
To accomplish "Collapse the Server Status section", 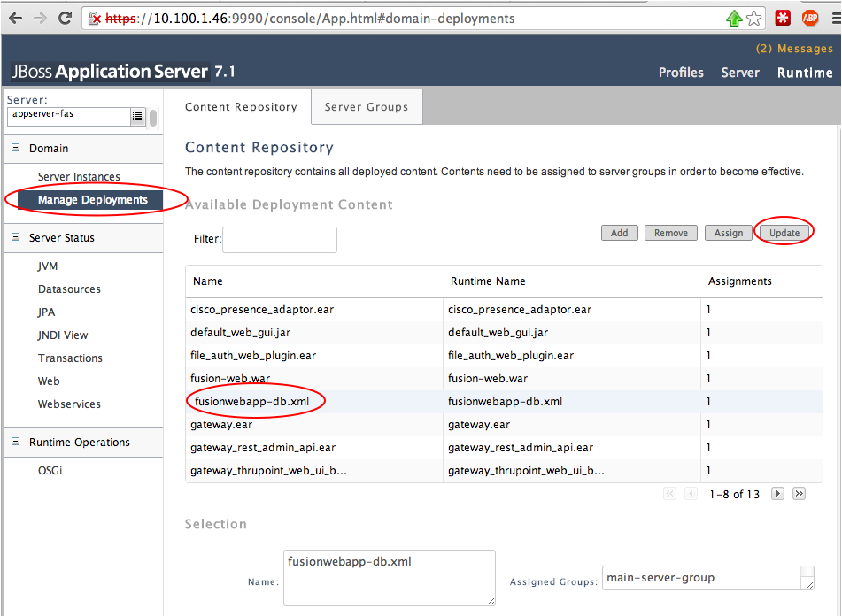I will click(x=16, y=237).
